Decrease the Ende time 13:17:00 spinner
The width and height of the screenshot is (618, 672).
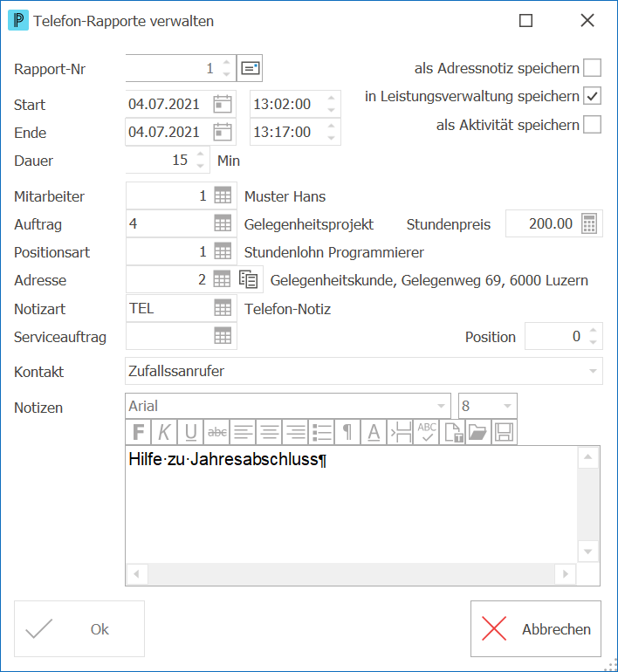pos(332,138)
